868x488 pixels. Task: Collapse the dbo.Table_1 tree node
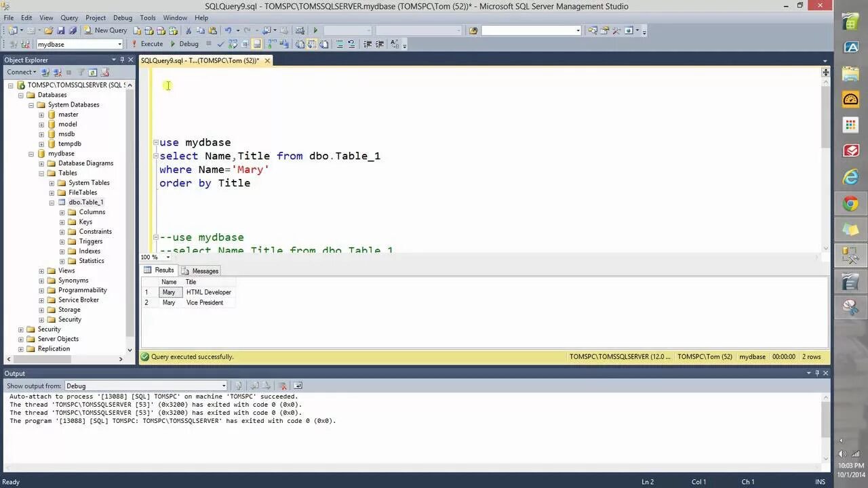tap(52, 203)
